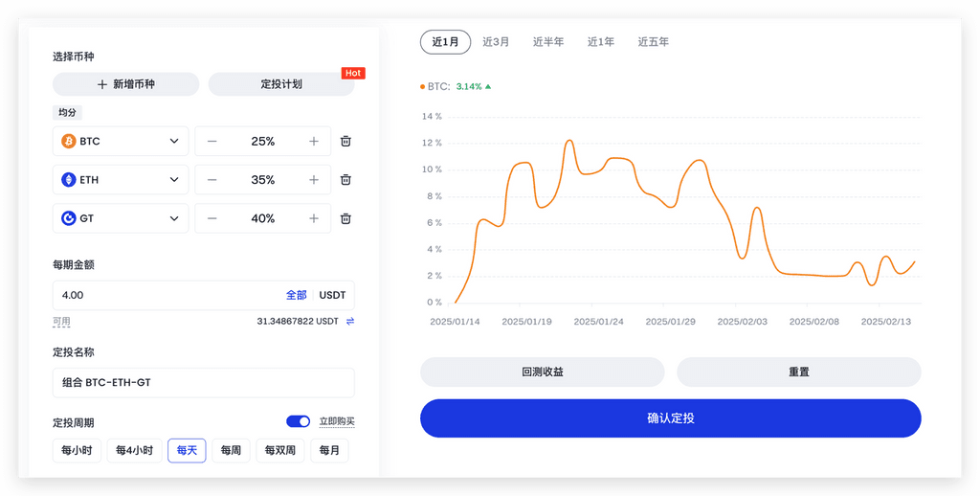
Task: Select 每小时 investment period
Action: (76, 450)
